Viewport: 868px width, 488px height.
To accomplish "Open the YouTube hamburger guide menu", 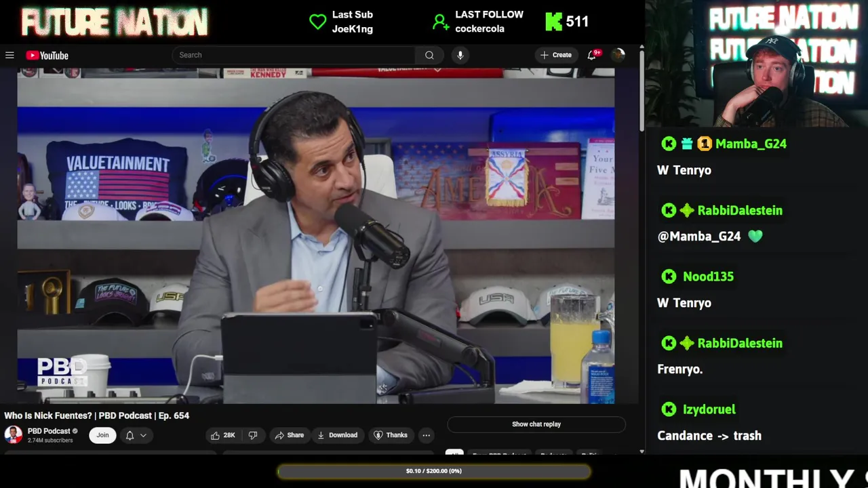I will point(9,55).
